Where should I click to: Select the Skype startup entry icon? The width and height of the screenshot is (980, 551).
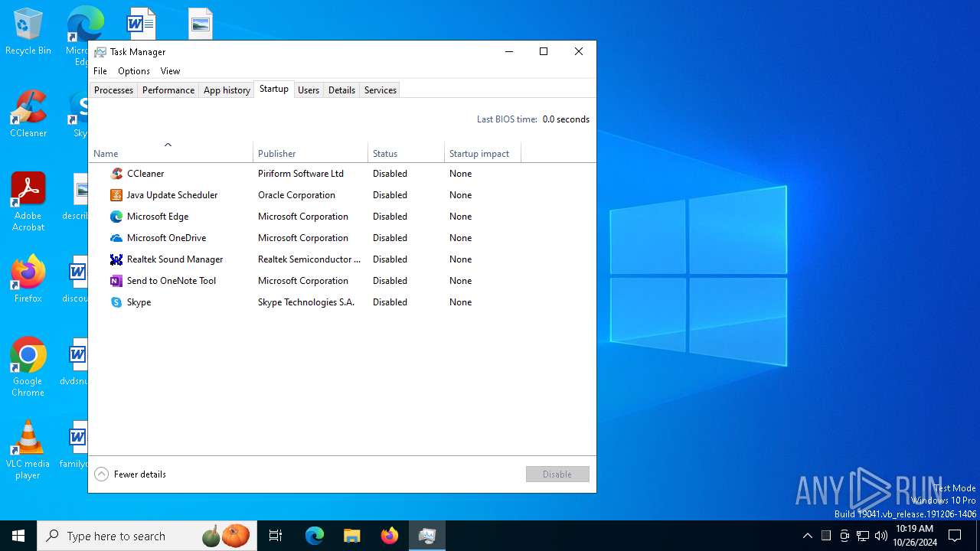(x=116, y=302)
